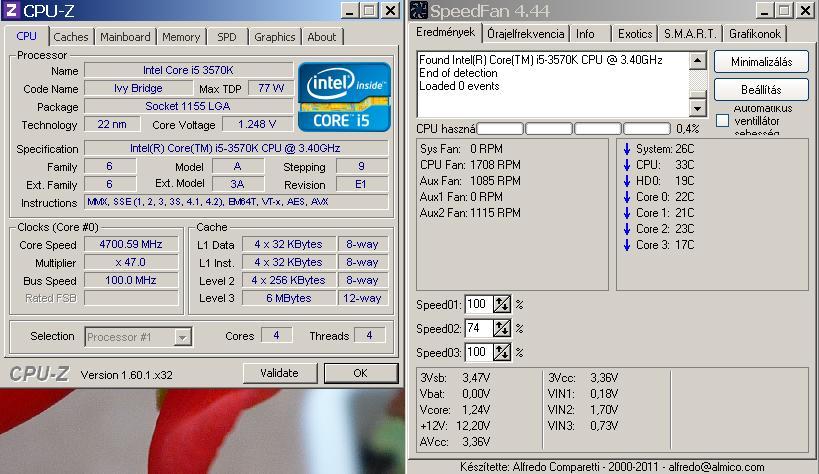Click the blue arrow icon beside System temperature
819x474 pixels.
pos(627,149)
